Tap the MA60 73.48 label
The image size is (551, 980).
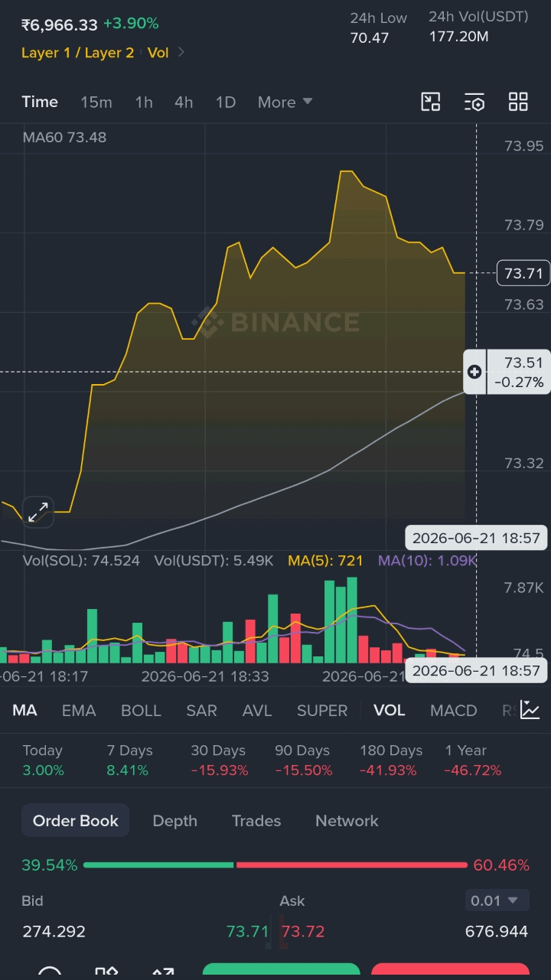click(x=64, y=138)
